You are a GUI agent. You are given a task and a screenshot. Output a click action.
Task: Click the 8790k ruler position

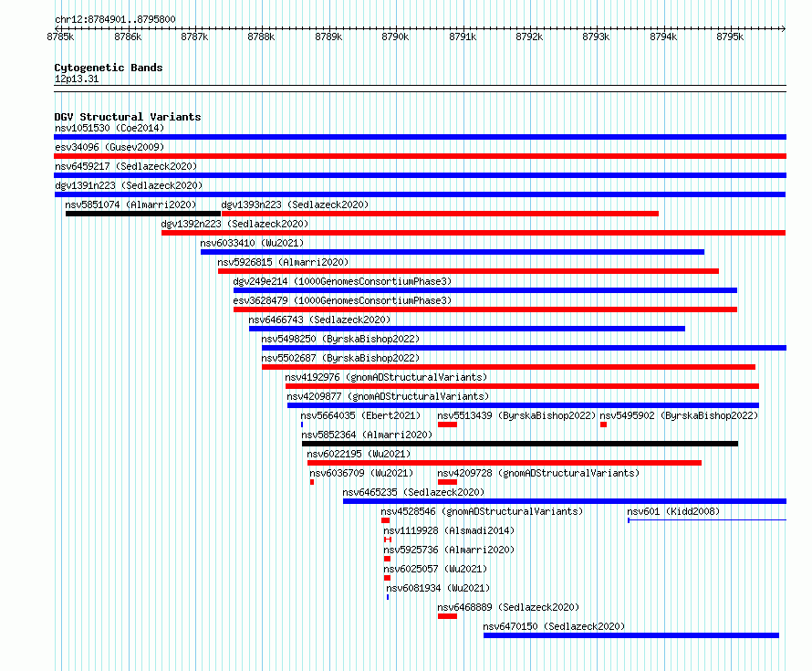[395, 37]
